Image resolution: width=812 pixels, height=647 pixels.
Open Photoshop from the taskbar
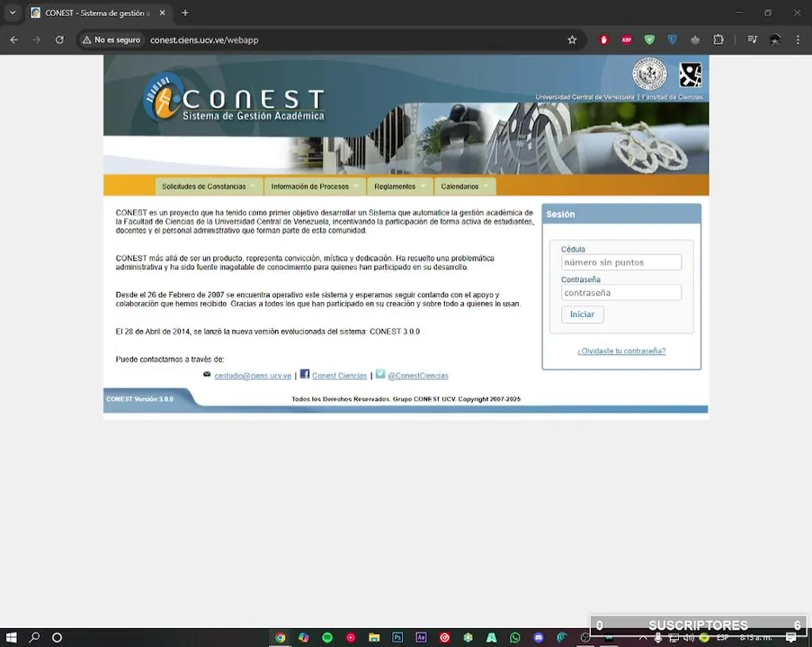pyautogui.click(x=397, y=638)
